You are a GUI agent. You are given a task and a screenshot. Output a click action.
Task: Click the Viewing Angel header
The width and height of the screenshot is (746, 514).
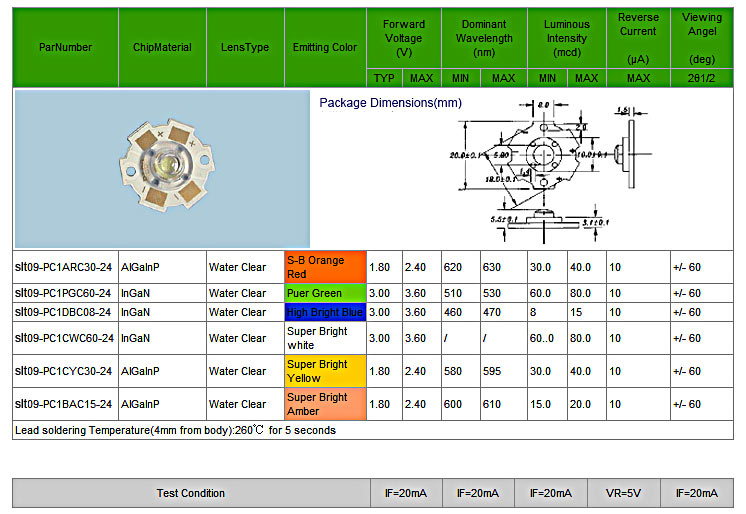(x=702, y=38)
